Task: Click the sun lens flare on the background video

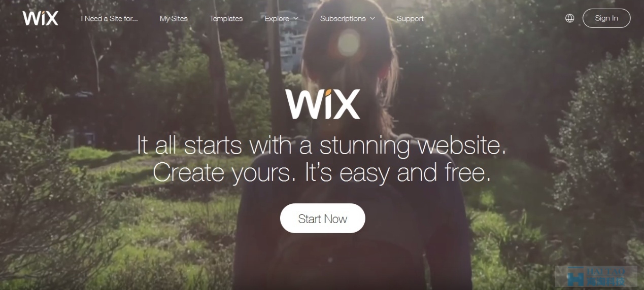Action: tap(348, 42)
